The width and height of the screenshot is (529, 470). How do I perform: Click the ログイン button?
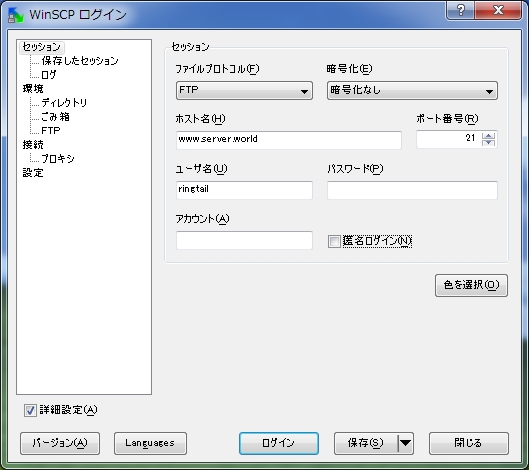tap(279, 443)
